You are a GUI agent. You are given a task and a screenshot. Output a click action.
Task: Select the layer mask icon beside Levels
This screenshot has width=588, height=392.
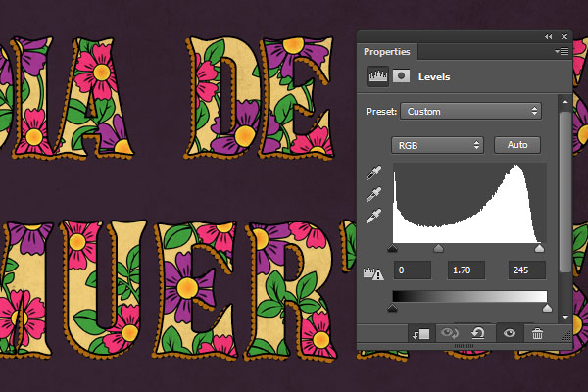401,76
